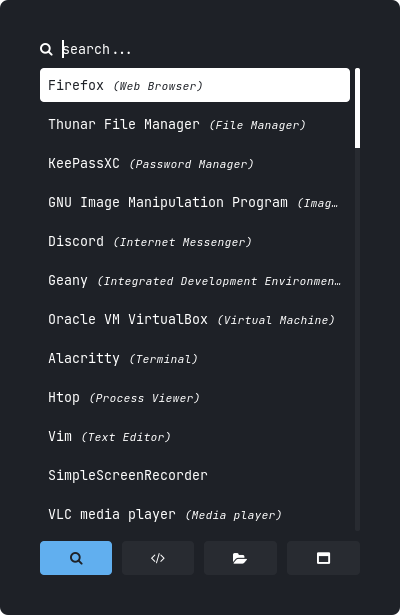Click the list scrollbar handle
400x615 pixels.
357,108
